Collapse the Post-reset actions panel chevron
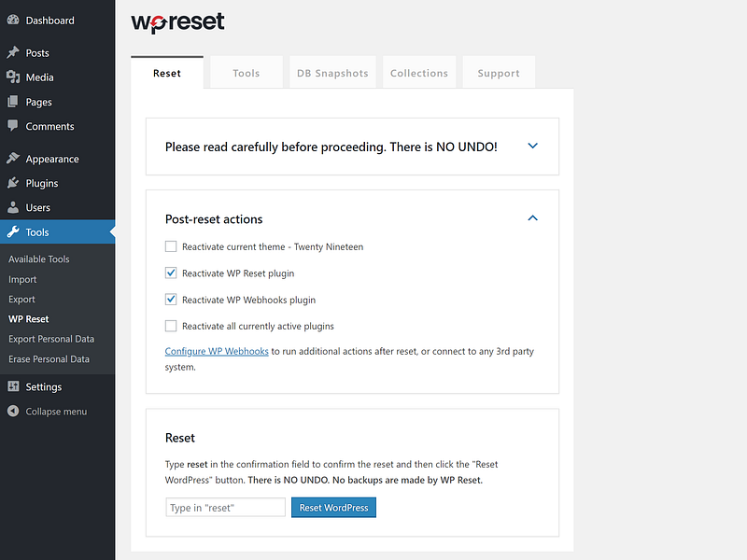 [532, 218]
